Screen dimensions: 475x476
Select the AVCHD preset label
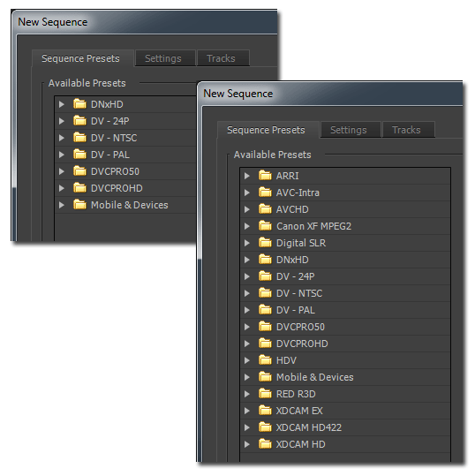pos(292,209)
